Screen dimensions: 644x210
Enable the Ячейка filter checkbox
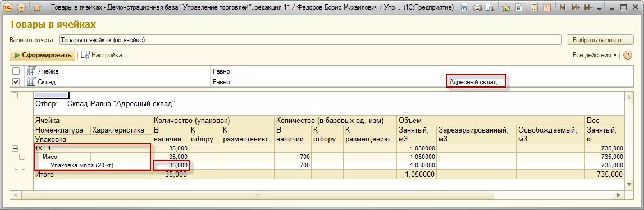(x=16, y=71)
